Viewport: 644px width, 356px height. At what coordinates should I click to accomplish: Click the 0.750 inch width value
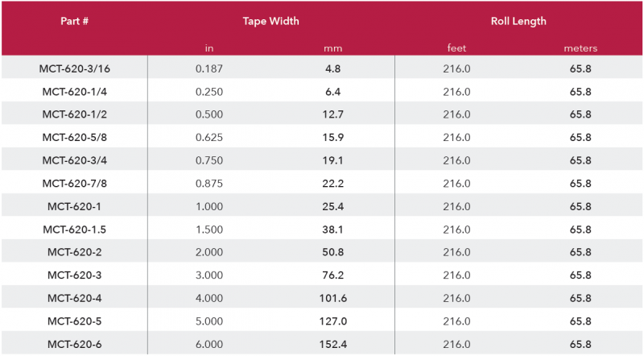click(209, 160)
